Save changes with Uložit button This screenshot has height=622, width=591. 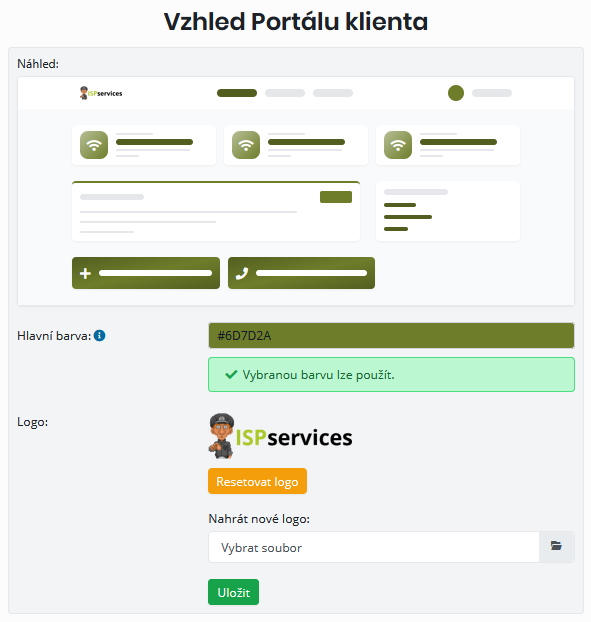(x=234, y=592)
